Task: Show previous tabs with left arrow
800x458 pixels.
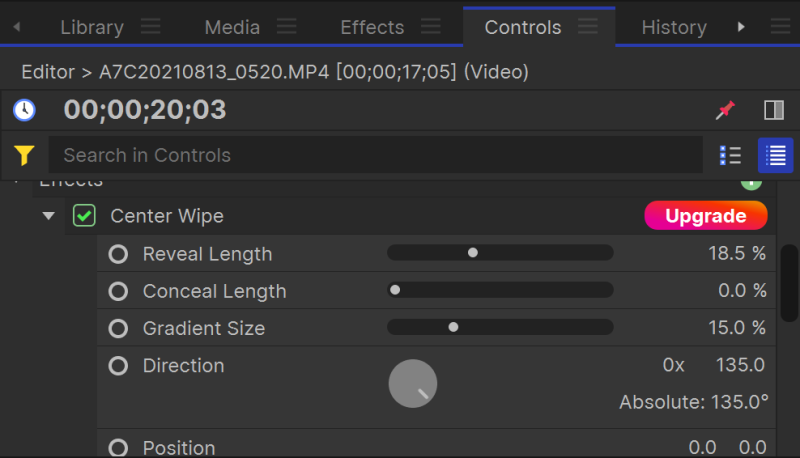Action: 17,26
